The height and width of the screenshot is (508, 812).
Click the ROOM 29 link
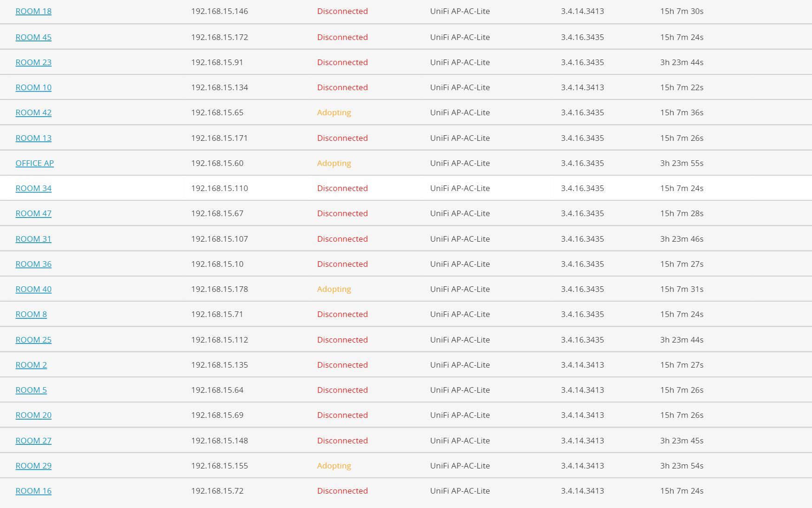point(33,466)
